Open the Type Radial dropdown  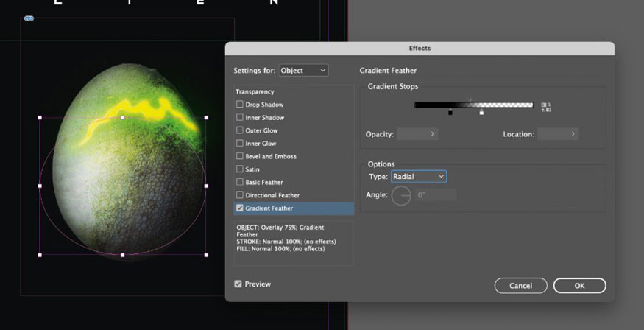point(419,177)
